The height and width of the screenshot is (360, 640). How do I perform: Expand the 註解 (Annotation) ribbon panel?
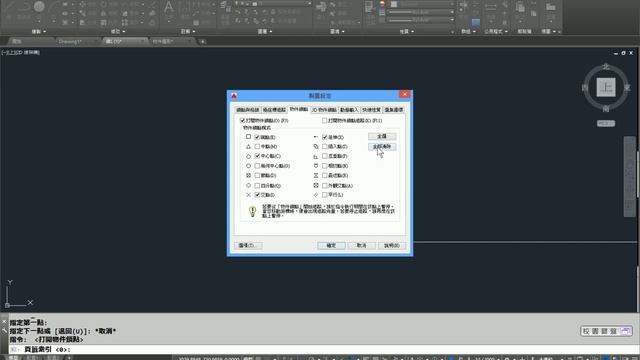point(188,31)
